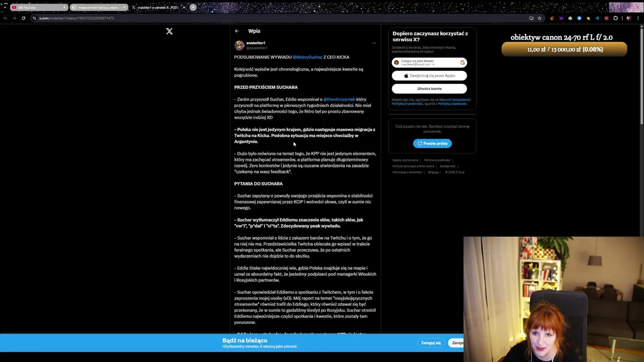Open the Chrome profile avatar
This screenshot has height=362, width=644.
click(x=629, y=18)
